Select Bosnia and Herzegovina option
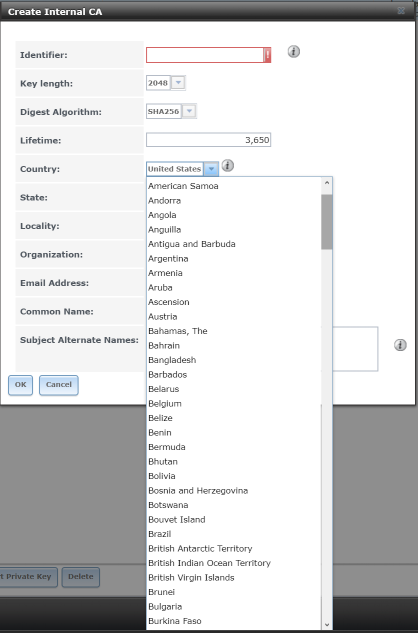Image resolution: width=418 pixels, height=633 pixels. pyautogui.click(x=234, y=490)
